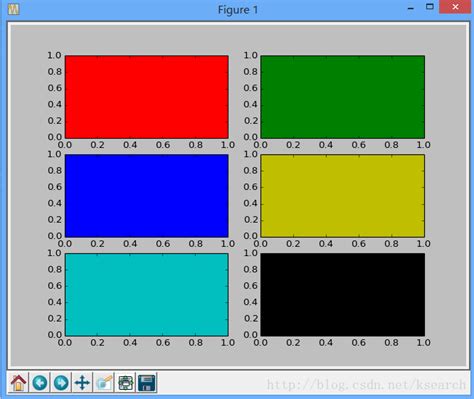
Task: Click the yellow subplot
Action: 343,196
